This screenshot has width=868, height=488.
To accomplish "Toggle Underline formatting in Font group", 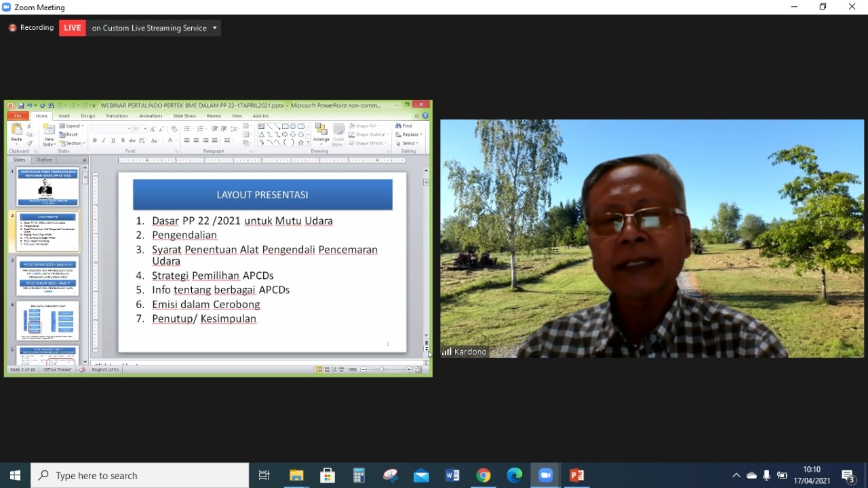I will (113, 140).
